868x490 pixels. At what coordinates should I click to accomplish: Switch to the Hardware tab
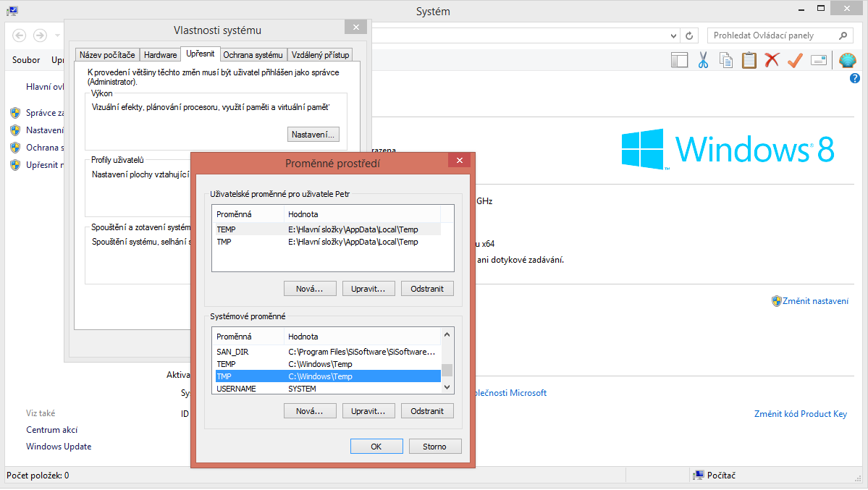(160, 55)
